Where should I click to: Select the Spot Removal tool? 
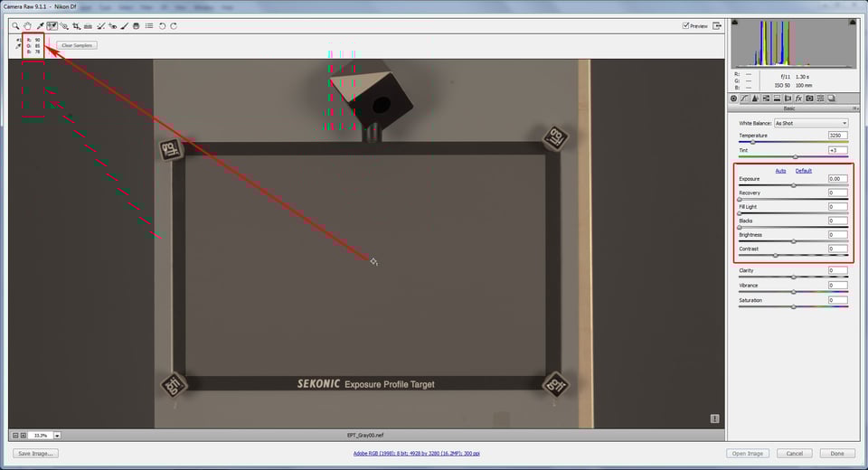pyautogui.click(x=100, y=26)
